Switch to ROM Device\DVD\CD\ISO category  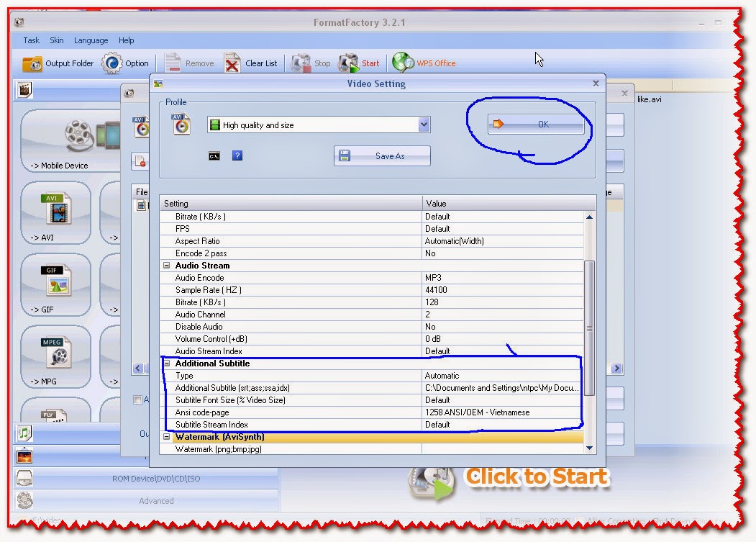(x=156, y=479)
